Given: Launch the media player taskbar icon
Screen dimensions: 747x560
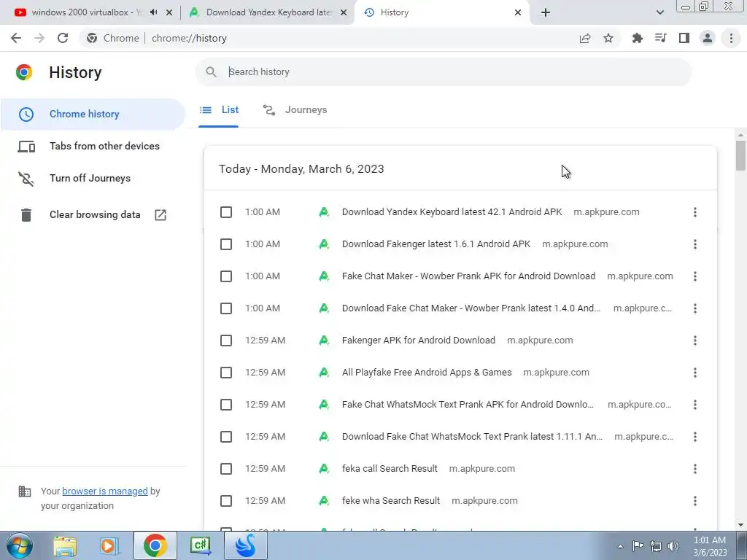Looking at the screenshot, I should pos(109,545).
